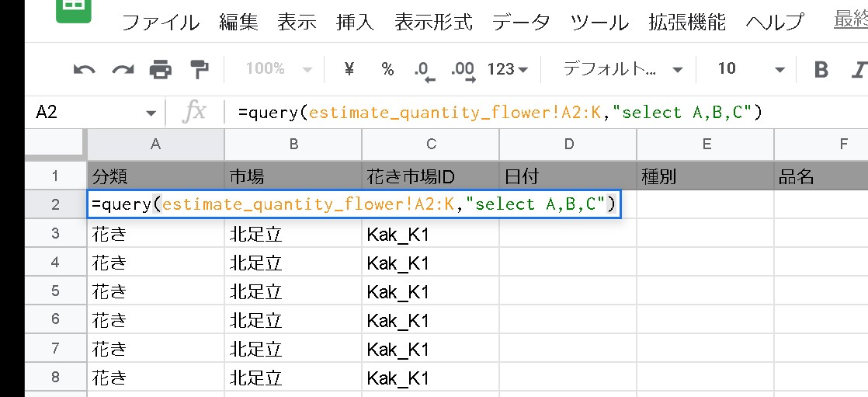This screenshot has height=397, width=868.
Task: Open the 拡張機能 menu
Action: (x=687, y=23)
